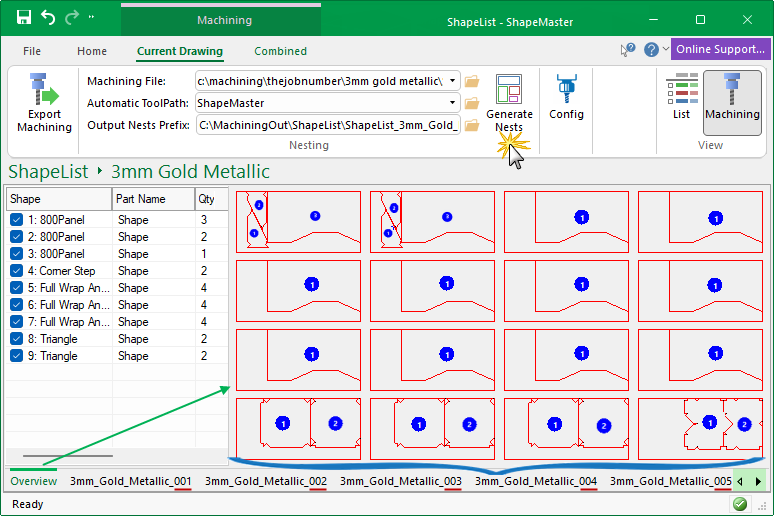Uncheck the 4: Corner Step shape
The width and height of the screenshot is (774, 516).
click(16, 271)
